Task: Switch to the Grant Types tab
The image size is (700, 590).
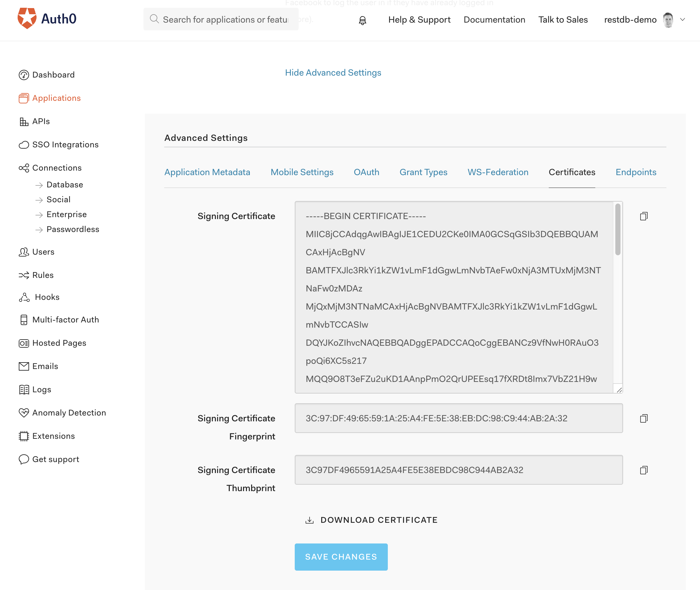Action: (x=423, y=172)
